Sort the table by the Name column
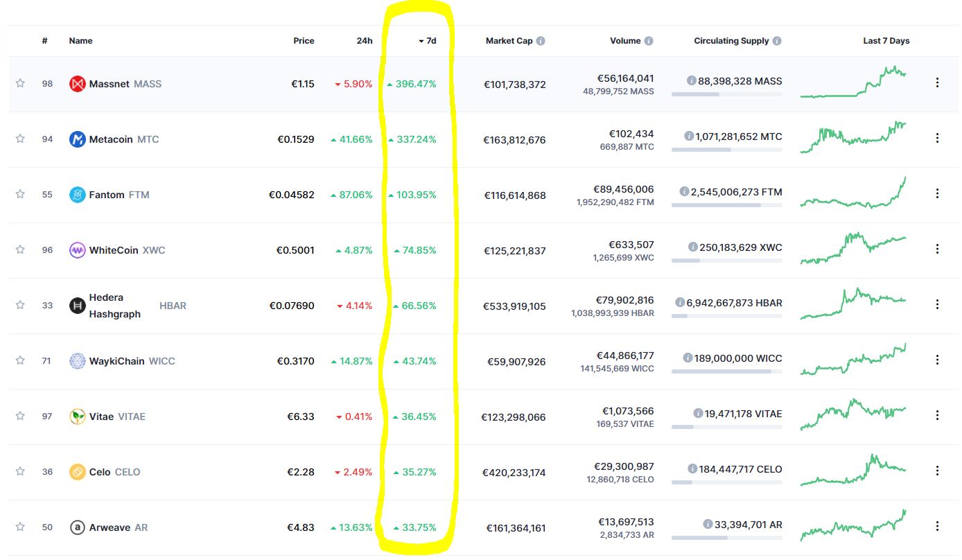Screen dimensions: 962x560 (x=80, y=41)
